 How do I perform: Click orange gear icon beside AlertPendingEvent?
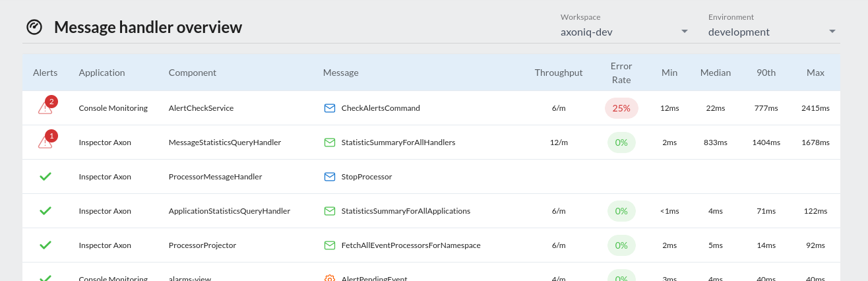330,278
